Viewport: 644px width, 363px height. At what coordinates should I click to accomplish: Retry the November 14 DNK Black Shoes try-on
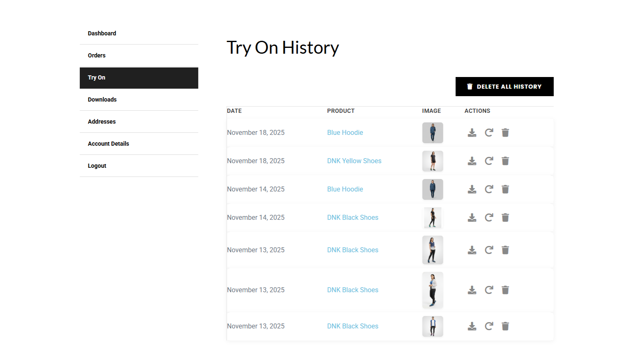tap(489, 217)
